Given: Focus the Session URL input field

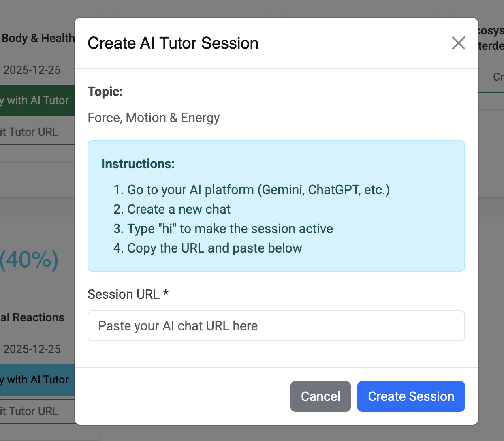Looking at the screenshot, I should click(276, 326).
